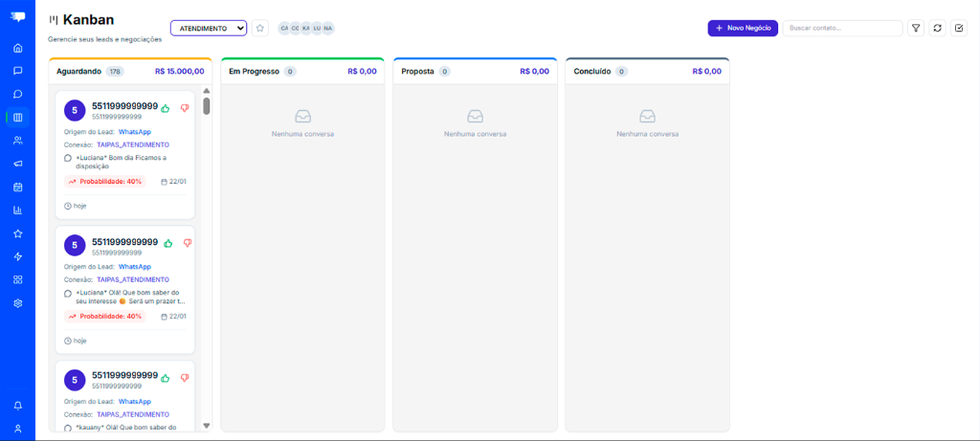980x441 pixels.
Task: Click the Aguardando column scrollbar thumb
Action: pyautogui.click(x=207, y=105)
